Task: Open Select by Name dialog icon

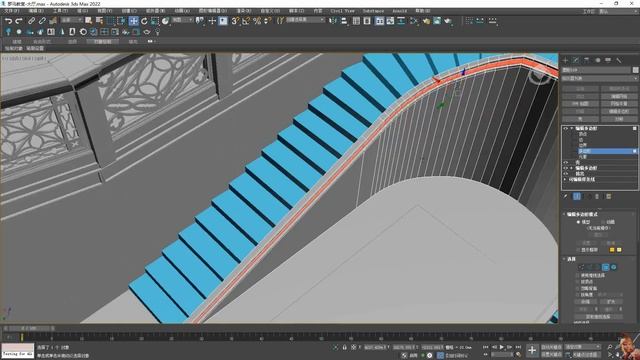Action: (x=99, y=20)
